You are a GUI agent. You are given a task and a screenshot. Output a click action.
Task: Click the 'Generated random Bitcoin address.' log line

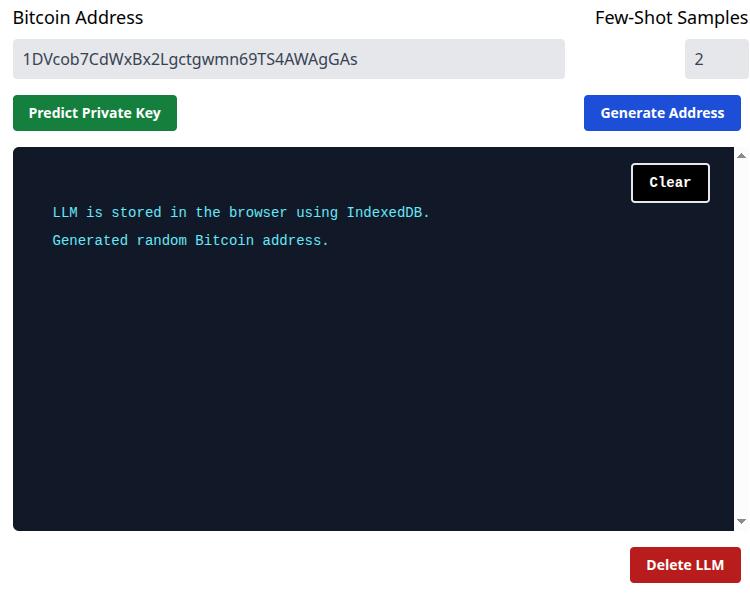190,240
